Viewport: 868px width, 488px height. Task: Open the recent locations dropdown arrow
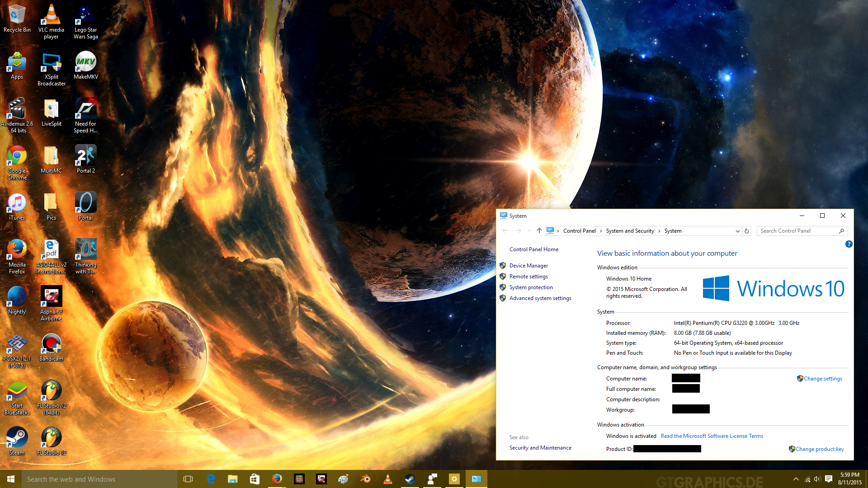coord(529,231)
